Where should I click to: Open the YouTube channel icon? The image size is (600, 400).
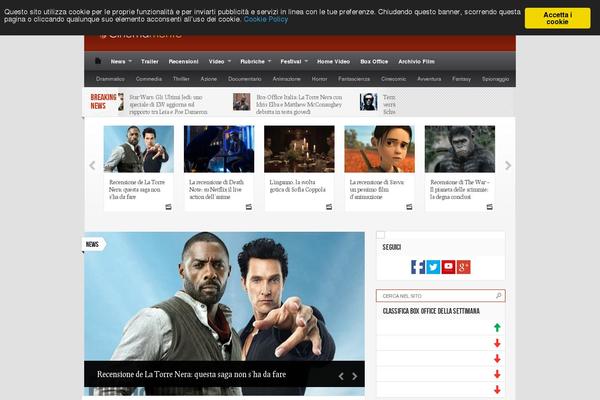coord(448,267)
